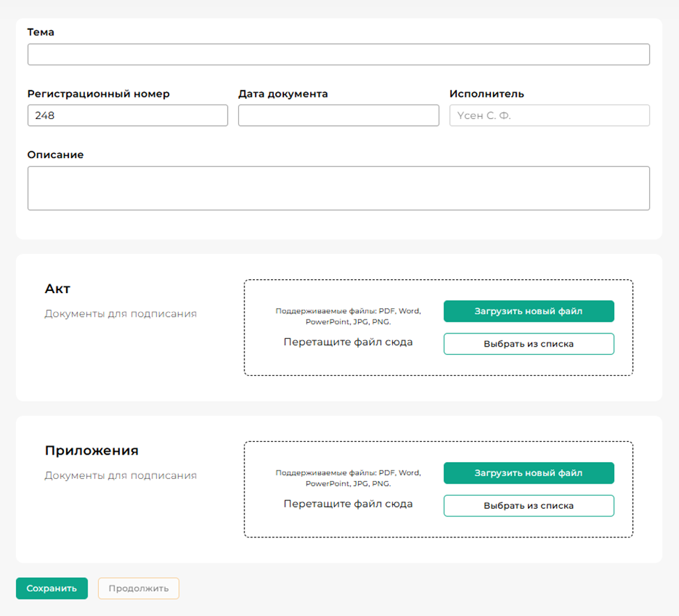Open Выбрать из списка in Приложения section
679x616 pixels.
(529, 505)
